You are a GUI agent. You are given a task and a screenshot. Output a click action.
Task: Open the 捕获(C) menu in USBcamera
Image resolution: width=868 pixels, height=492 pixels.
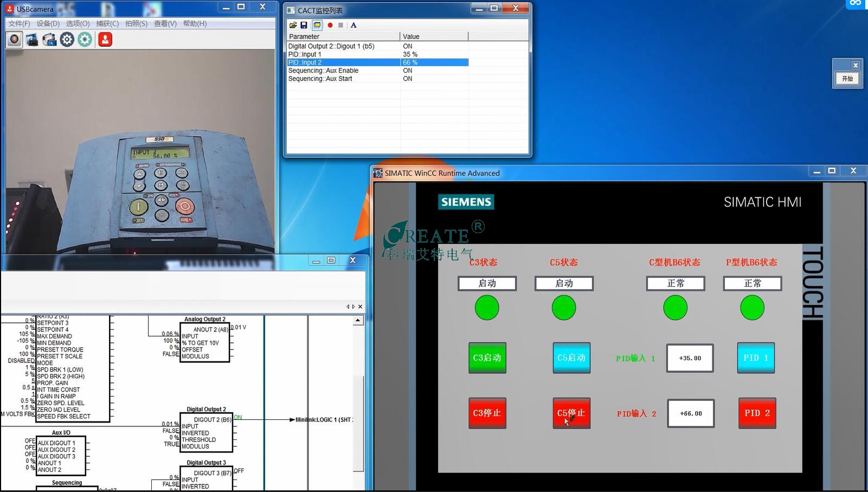coord(107,24)
